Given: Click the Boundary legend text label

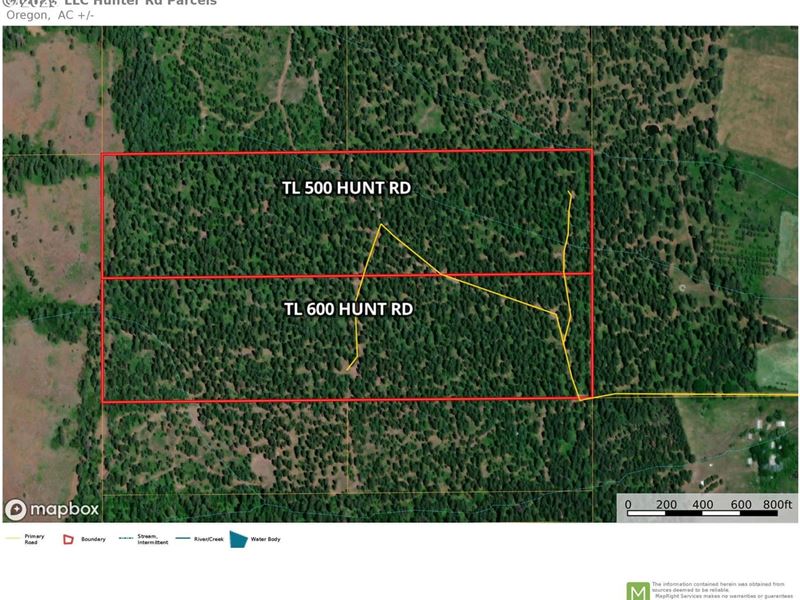Looking at the screenshot, I should (93, 539).
